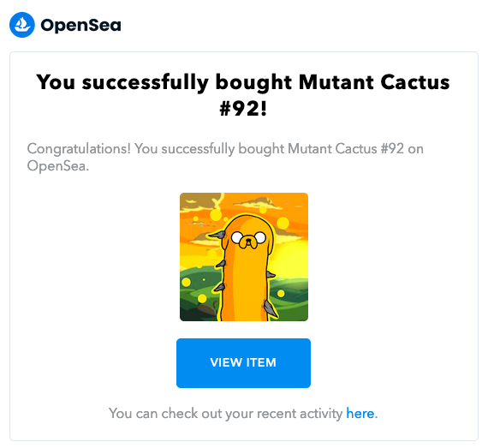The image size is (488, 448).
Task: Click the cactus character's white eyes
Action: [248, 238]
